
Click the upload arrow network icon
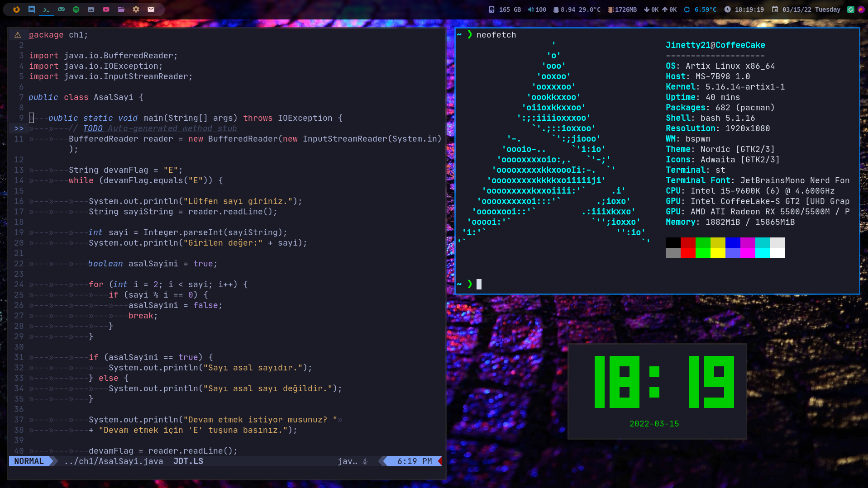[x=664, y=9]
